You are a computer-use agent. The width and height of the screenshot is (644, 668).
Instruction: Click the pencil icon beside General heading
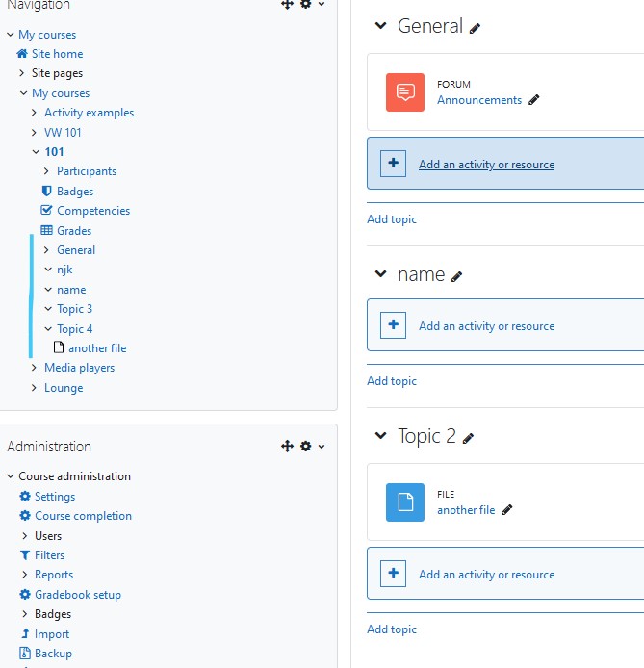coord(475,29)
